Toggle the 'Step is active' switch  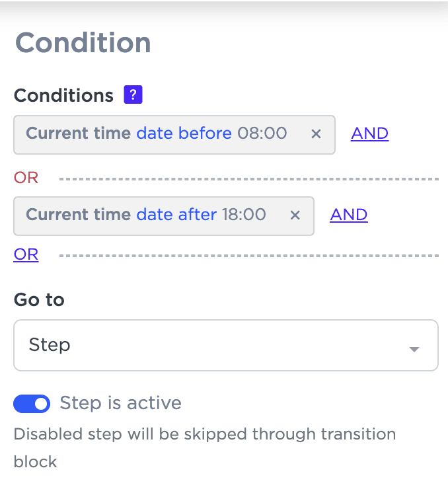pos(32,403)
